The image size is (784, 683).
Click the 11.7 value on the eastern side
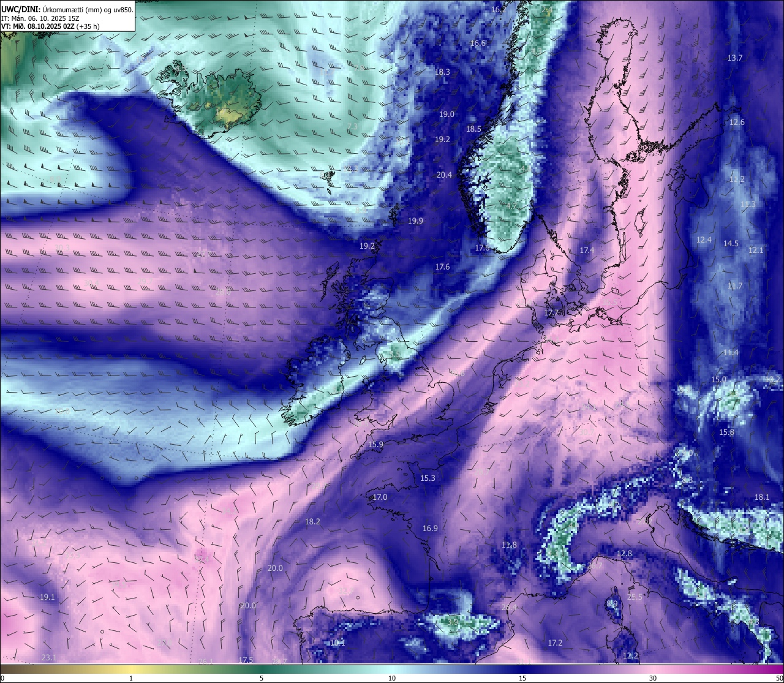click(735, 286)
